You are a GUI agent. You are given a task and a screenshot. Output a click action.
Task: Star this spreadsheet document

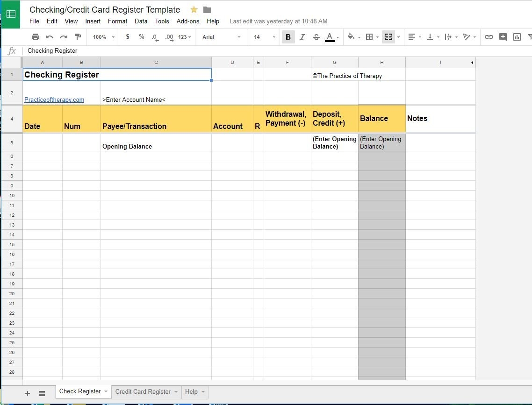coord(194,10)
